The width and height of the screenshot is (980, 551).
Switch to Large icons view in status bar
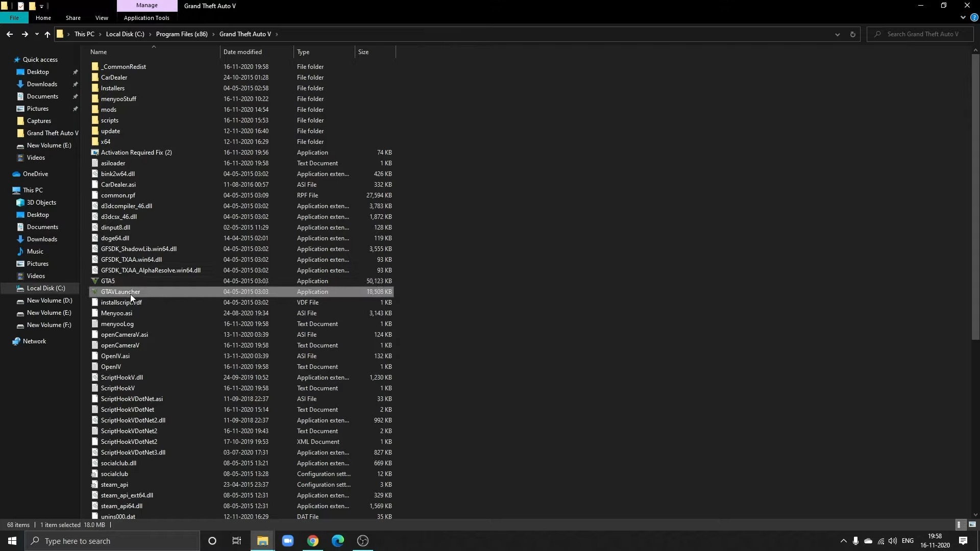pyautogui.click(x=972, y=524)
